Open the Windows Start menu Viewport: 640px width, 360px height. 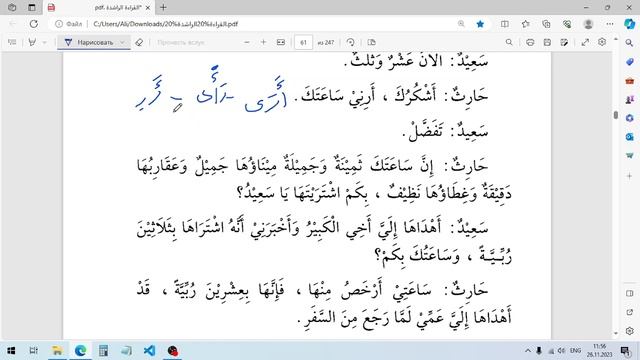pyautogui.click(x=11, y=351)
